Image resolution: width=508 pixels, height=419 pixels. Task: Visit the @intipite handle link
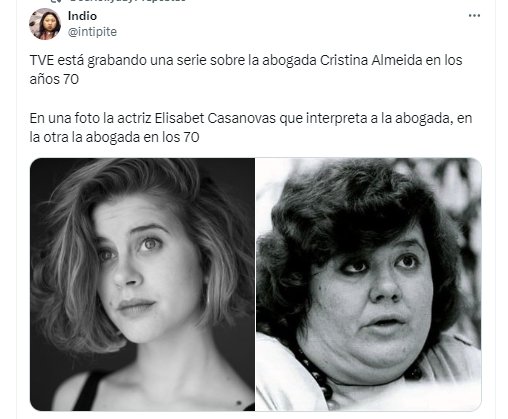tap(92, 32)
